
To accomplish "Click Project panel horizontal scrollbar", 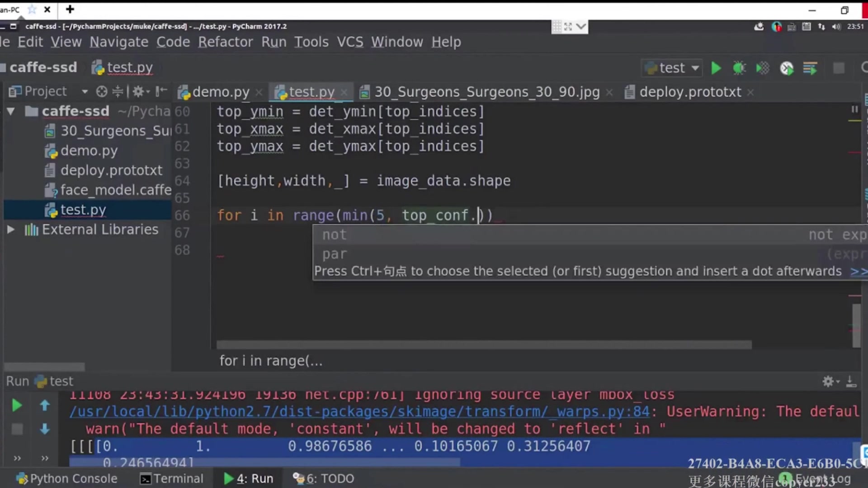I will pyautogui.click(x=44, y=366).
